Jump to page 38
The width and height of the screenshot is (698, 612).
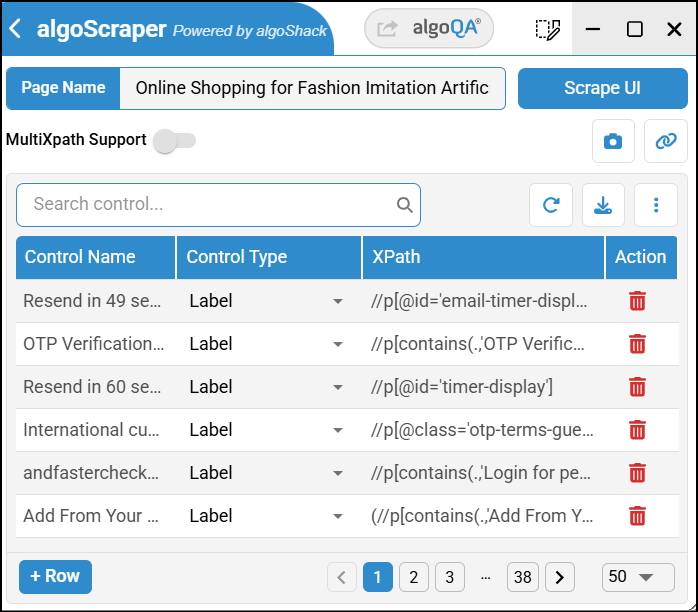pos(522,577)
